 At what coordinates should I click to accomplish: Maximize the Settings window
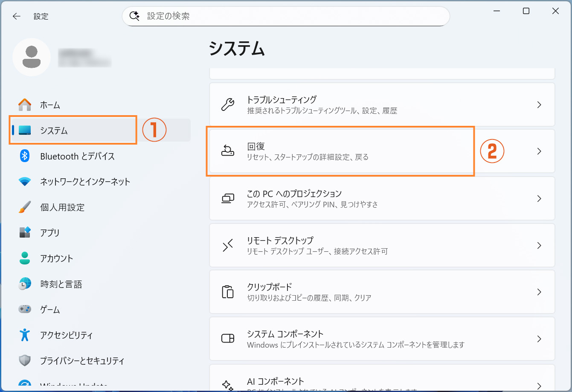coord(526,11)
